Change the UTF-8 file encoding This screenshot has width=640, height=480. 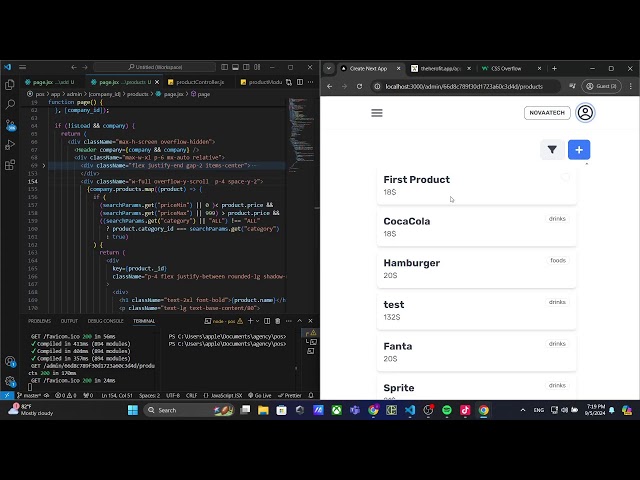click(x=173, y=395)
